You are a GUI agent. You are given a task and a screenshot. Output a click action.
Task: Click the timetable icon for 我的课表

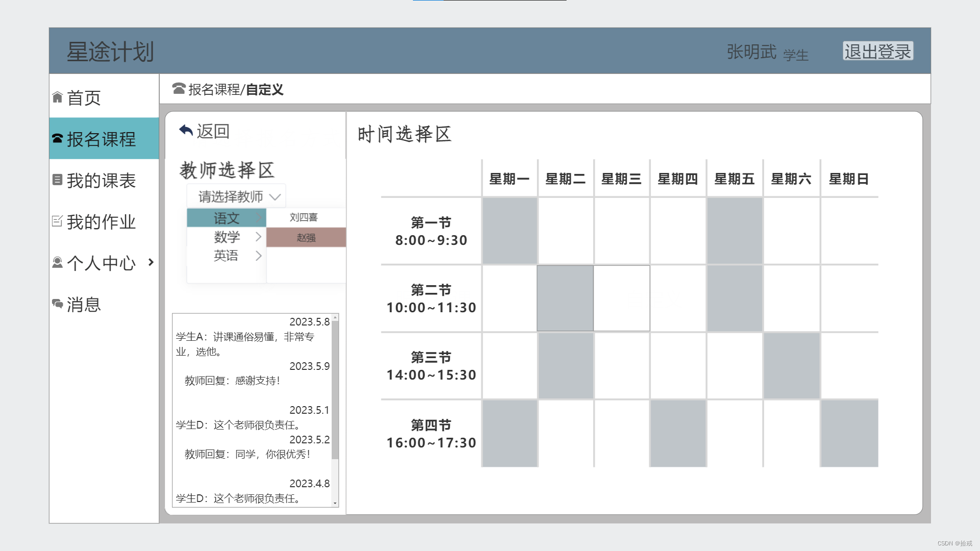coord(57,180)
